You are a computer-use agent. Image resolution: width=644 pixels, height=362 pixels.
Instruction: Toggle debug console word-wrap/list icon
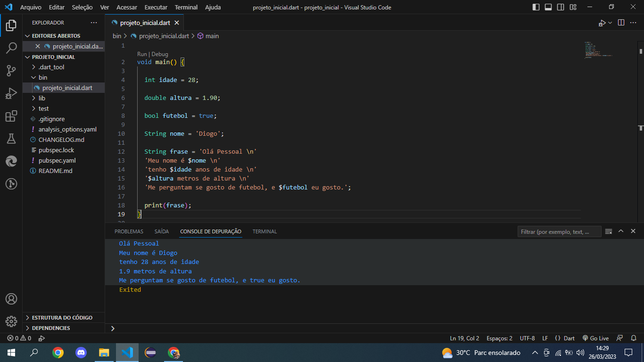point(609,231)
